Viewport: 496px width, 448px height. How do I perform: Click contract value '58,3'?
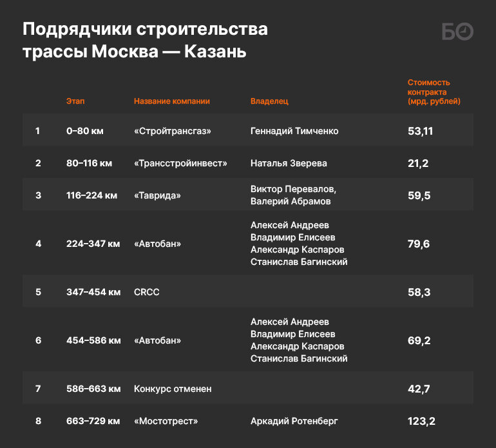pos(419,292)
